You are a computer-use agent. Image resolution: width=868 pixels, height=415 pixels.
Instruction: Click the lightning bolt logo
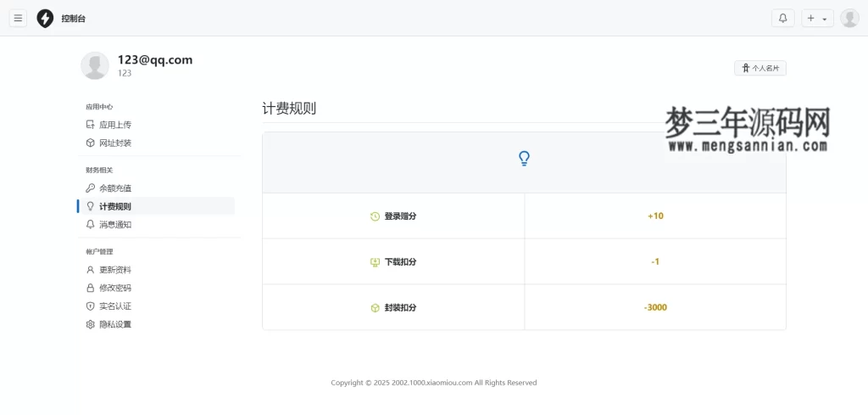45,19
